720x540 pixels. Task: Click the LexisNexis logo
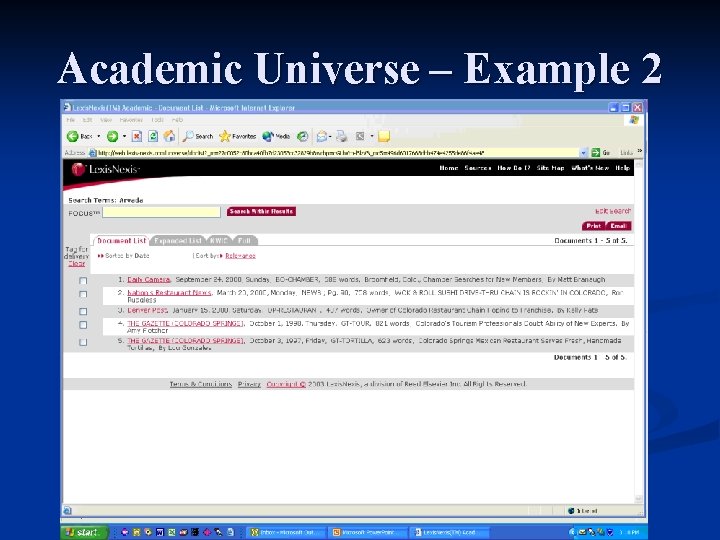[106, 169]
